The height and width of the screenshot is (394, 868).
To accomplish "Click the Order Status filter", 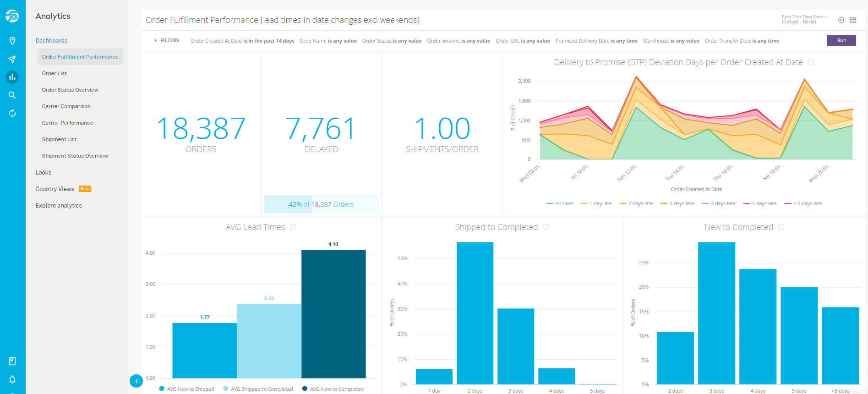I will point(392,41).
